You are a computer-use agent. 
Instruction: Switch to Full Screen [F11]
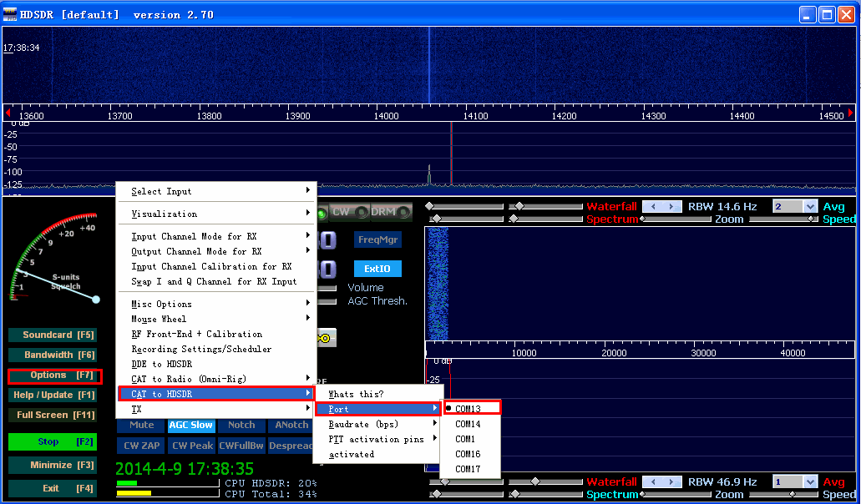click(x=53, y=416)
